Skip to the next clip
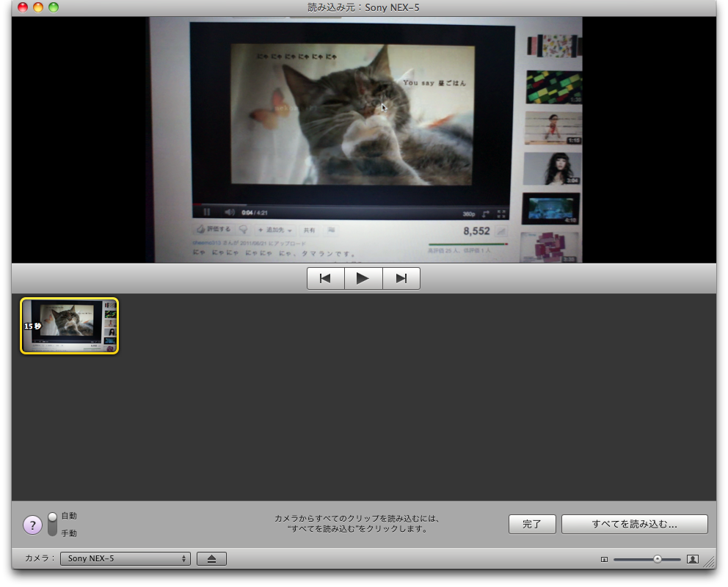 (401, 278)
